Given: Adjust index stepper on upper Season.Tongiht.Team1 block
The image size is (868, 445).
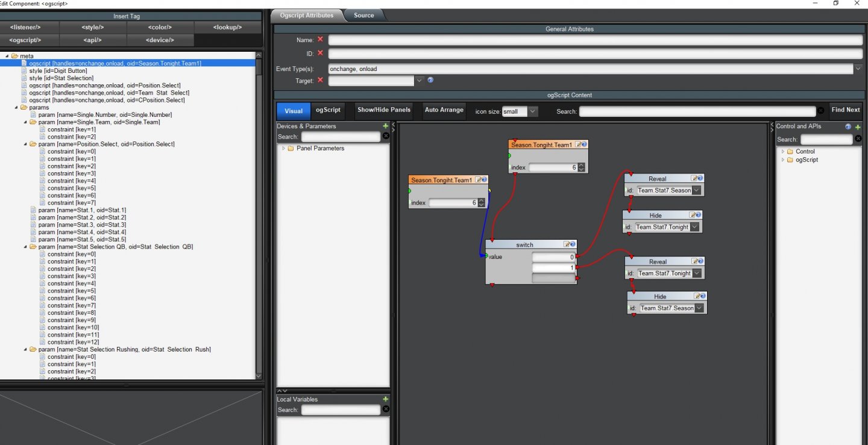Looking at the screenshot, I should [x=581, y=167].
